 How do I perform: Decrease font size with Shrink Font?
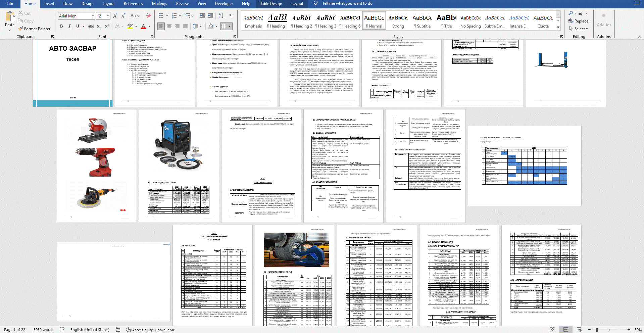123,16
